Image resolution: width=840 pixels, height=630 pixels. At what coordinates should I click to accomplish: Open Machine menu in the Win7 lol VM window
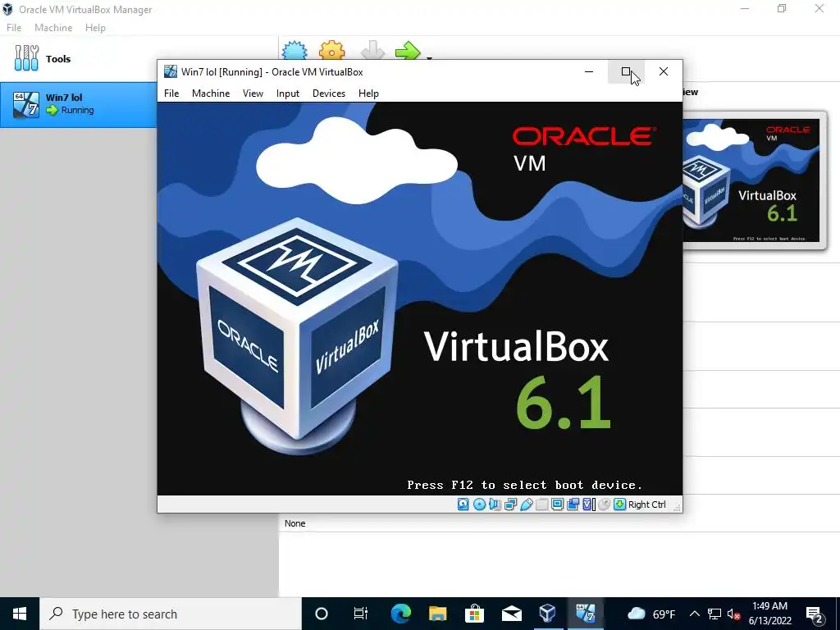coord(211,94)
